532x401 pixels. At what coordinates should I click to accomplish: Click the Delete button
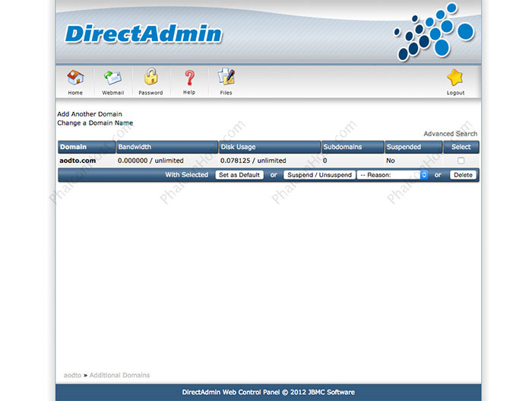(463, 175)
